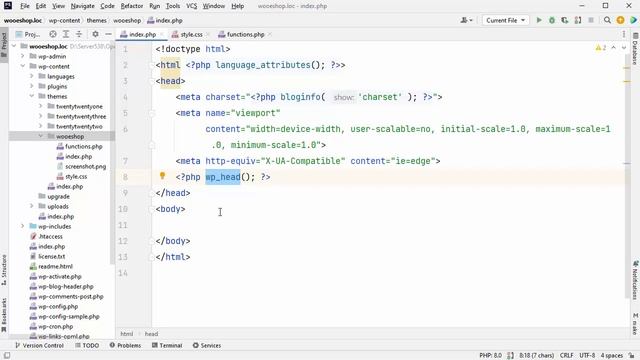
Task: Expand the languages folder
Action: [32, 76]
